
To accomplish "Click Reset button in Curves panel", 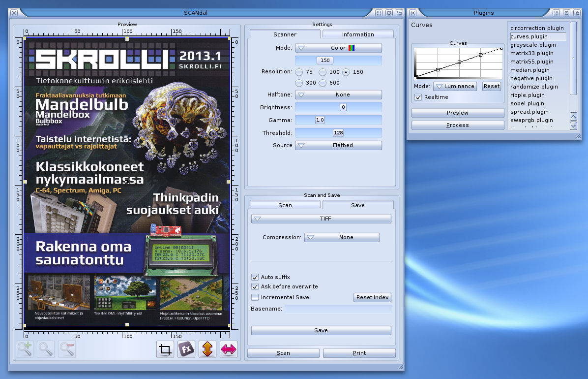I will coord(491,87).
